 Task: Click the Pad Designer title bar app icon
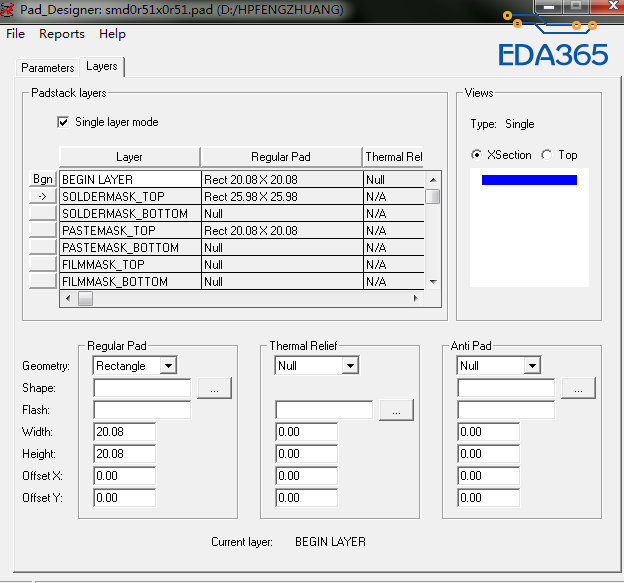(8, 10)
